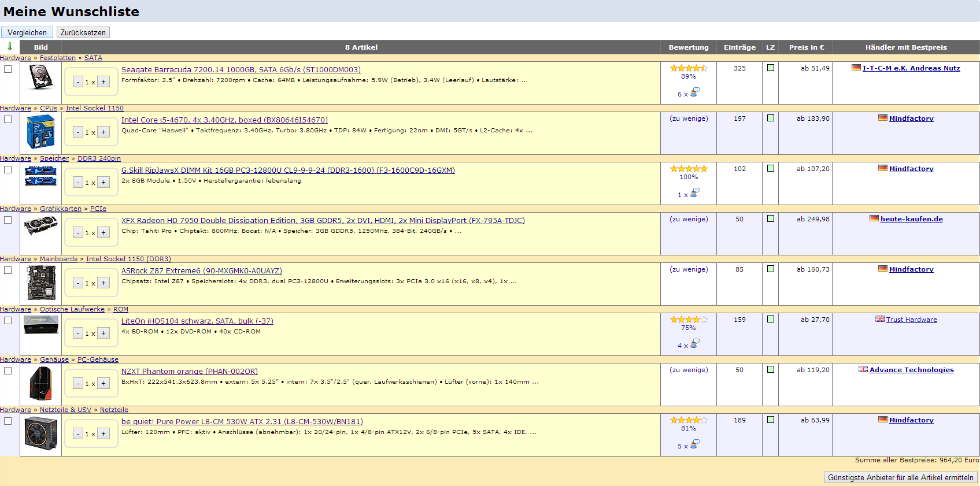Click the green availability square in the NZXT Phantom row

pyautogui.click(x=771, y=369)
